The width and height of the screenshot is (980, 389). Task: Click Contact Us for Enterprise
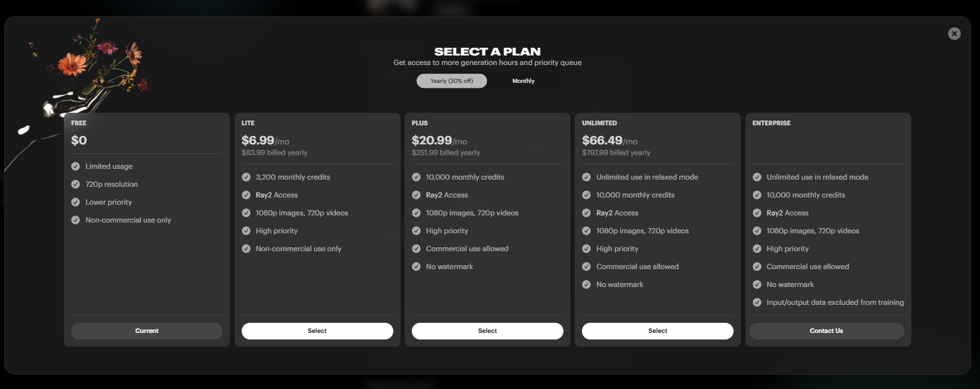(826, 331)
